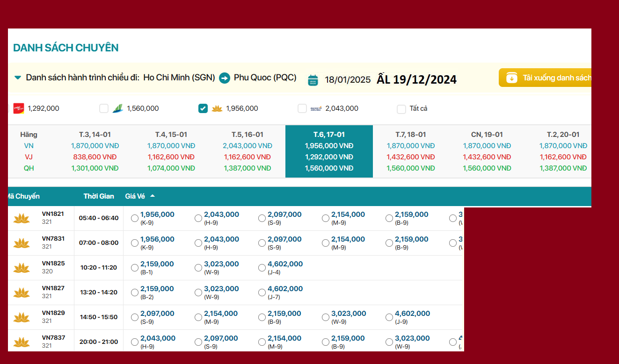
Task: Click the 'Tải xuống danh sách' button
Action: (545, 78)
